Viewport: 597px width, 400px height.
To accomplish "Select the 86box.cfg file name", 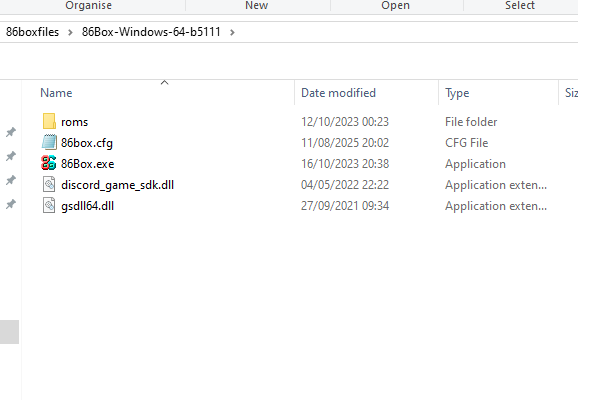I will [87, 143].
